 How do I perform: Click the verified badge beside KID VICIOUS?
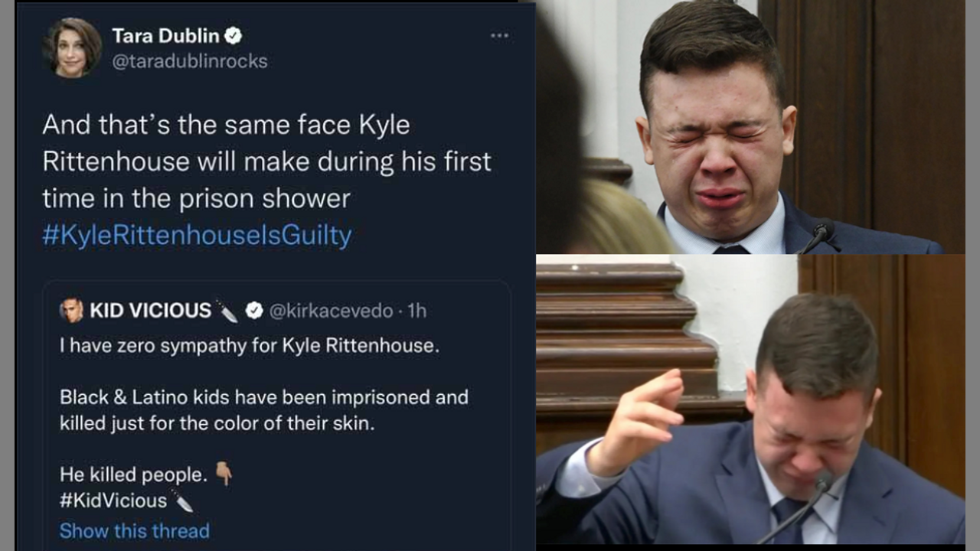coord(254,310)
